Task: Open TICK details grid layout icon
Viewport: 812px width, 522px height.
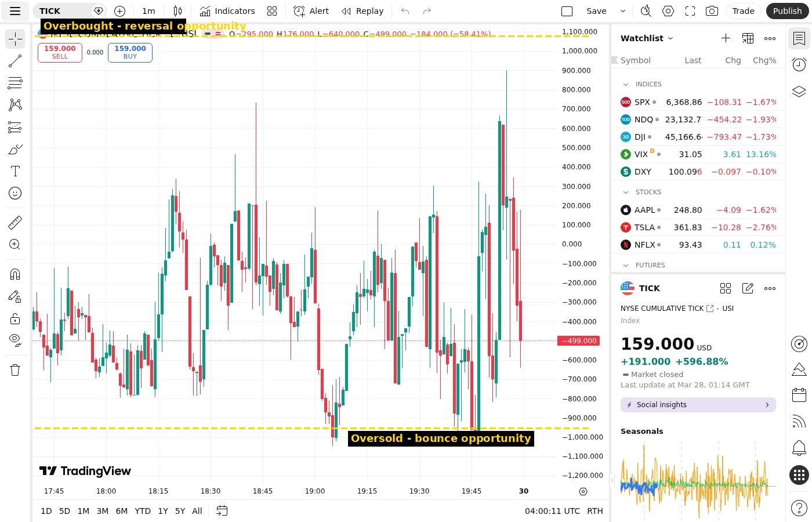Action: coord(726,288)
